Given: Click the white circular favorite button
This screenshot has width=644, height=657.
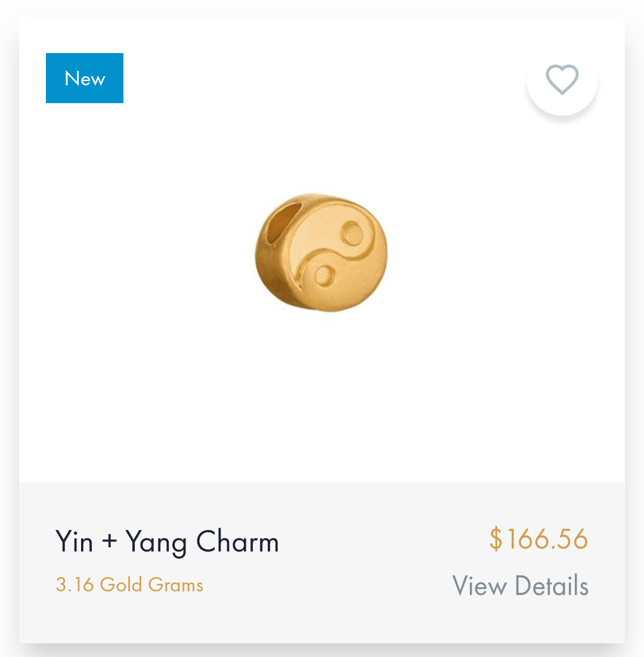Looking at the screenshot, I should click(562, 79).
